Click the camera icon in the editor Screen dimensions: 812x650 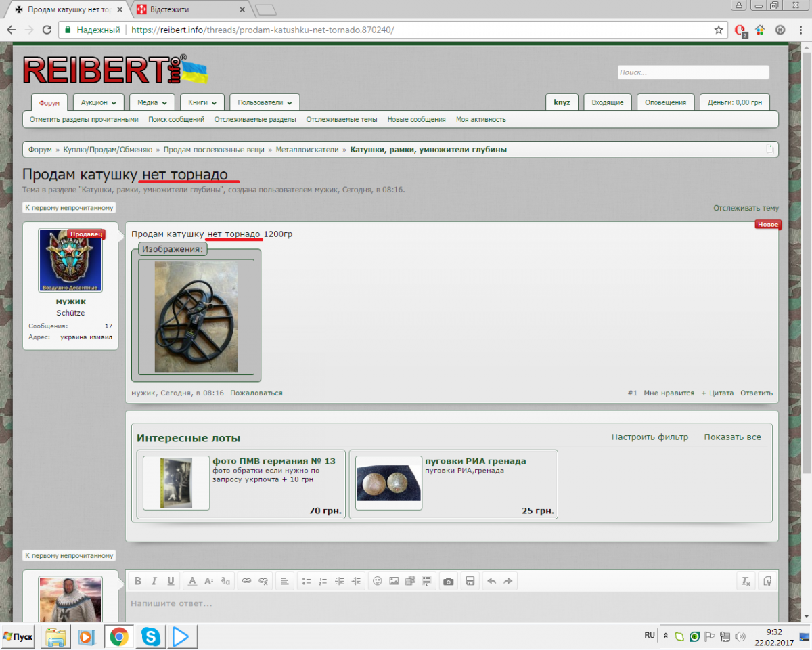click(448, 581)
